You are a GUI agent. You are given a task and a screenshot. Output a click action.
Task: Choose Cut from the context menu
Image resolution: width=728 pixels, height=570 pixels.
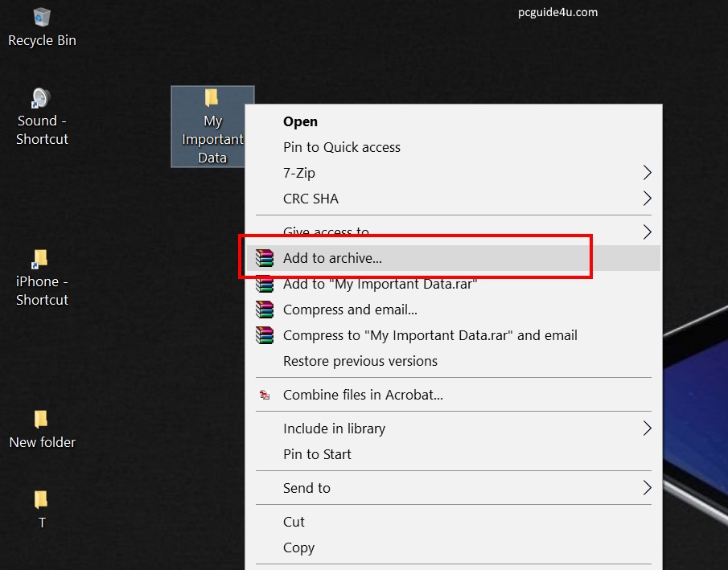point(294,522)
